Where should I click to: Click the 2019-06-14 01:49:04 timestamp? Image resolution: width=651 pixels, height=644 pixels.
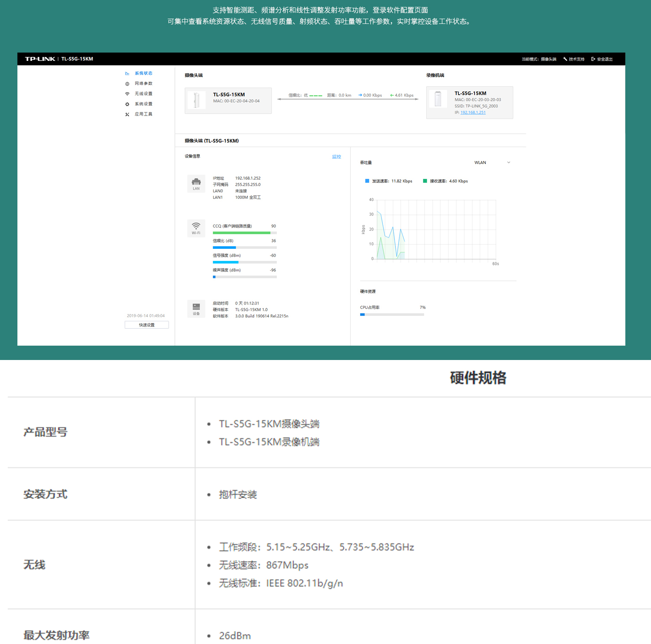point(146,316)
